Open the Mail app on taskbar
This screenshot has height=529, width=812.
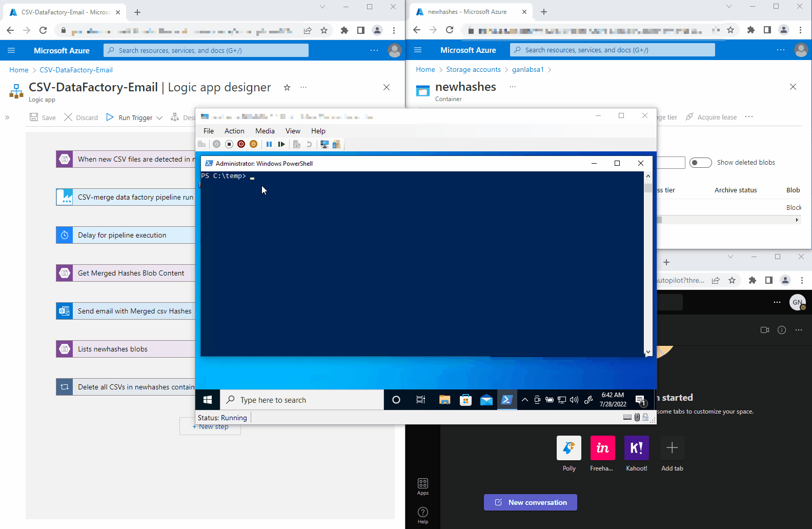tap(486, 400)
